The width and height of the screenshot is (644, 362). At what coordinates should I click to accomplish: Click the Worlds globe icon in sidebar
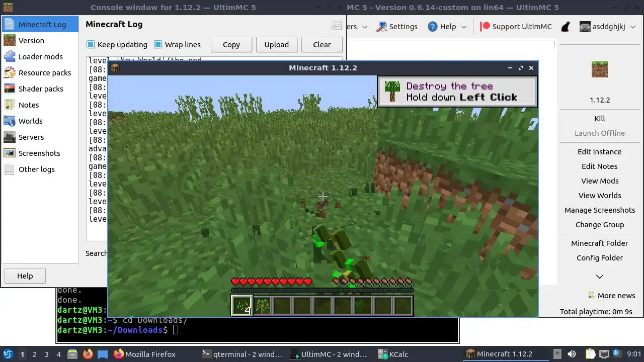[x=10, y=121]
